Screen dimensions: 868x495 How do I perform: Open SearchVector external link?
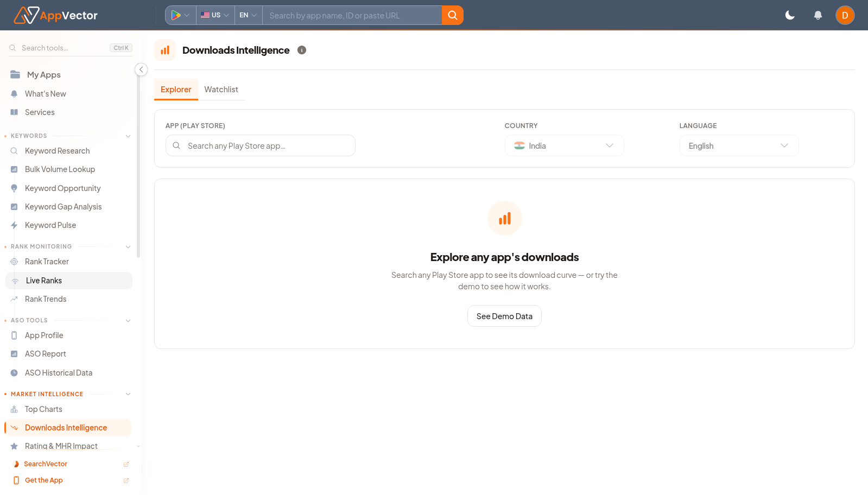tap(70, 464)
